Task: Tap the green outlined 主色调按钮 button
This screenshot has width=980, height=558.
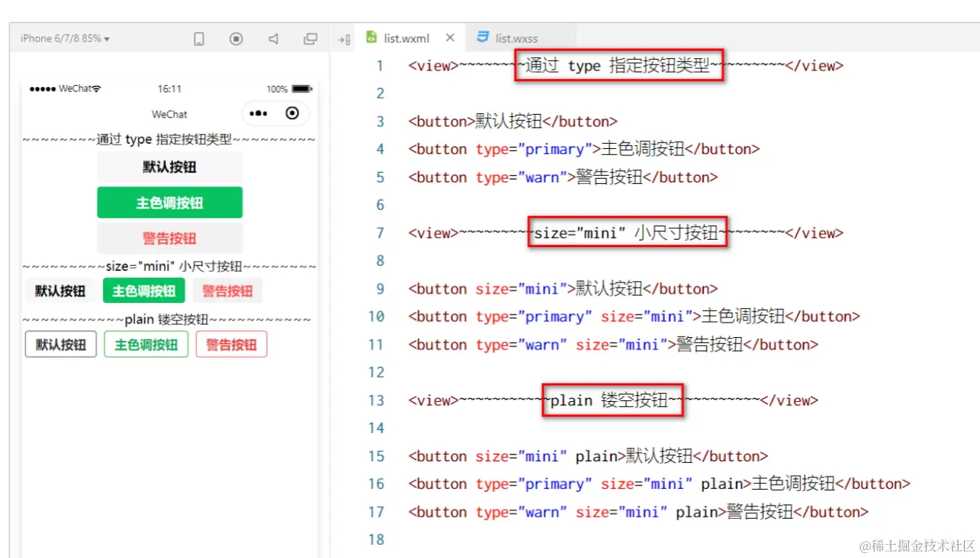Action: (146, 344)
